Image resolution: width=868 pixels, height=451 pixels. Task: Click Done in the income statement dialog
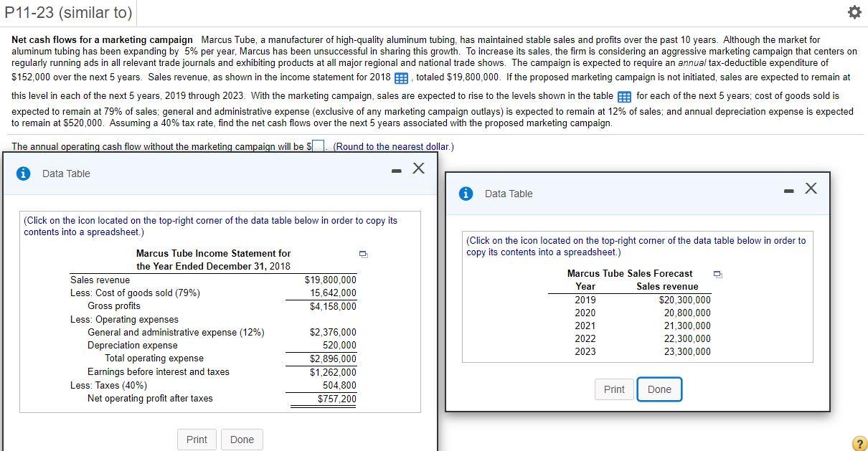click(x=242, y=440)
